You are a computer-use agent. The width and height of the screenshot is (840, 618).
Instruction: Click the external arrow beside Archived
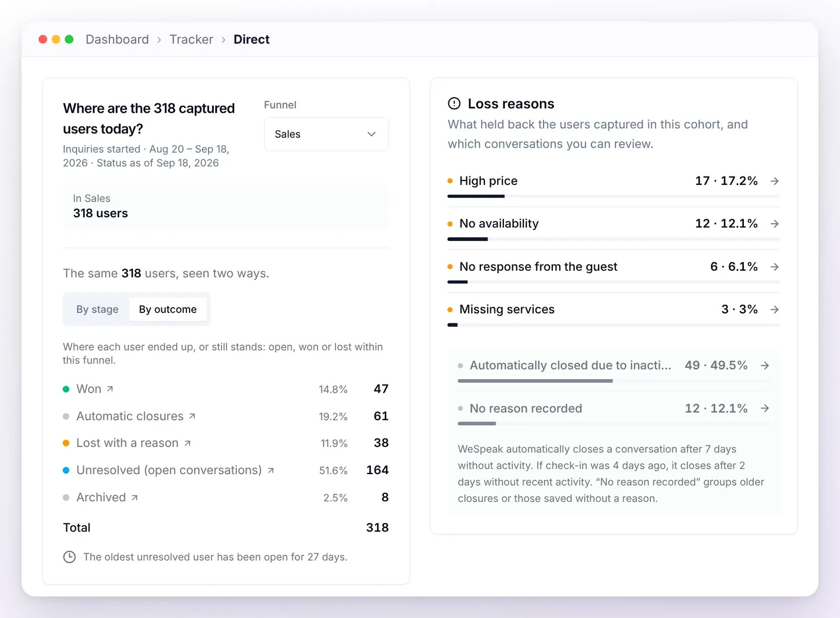(134, 498)
